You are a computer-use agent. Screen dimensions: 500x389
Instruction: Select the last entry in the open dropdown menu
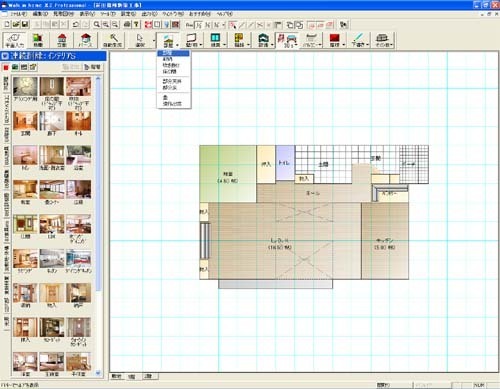point(173,104)
